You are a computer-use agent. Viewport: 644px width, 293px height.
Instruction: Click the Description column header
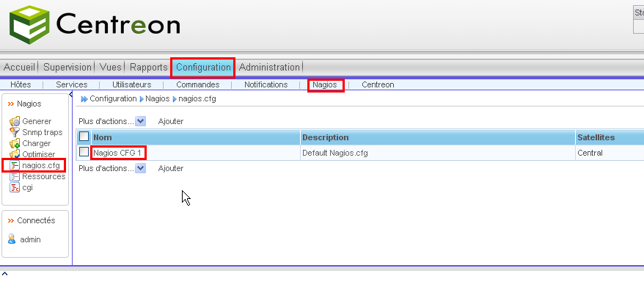tap(325, 137)
